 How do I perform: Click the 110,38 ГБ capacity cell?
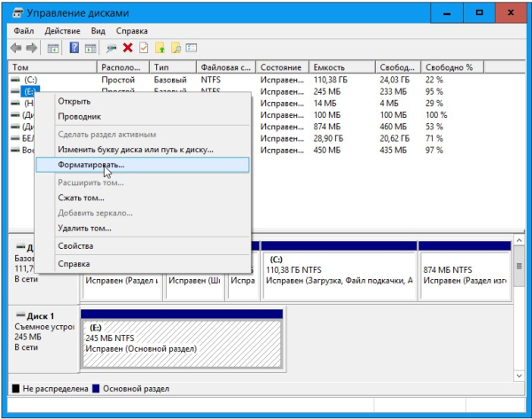pos(331,80)
